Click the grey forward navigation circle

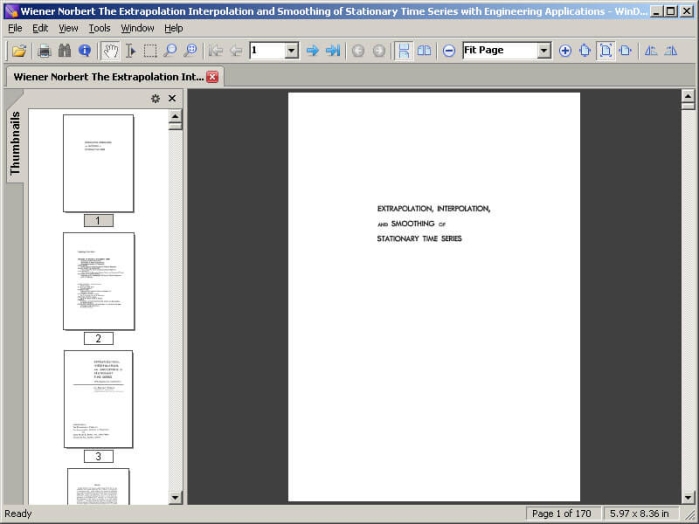click(x=378, y=50)
